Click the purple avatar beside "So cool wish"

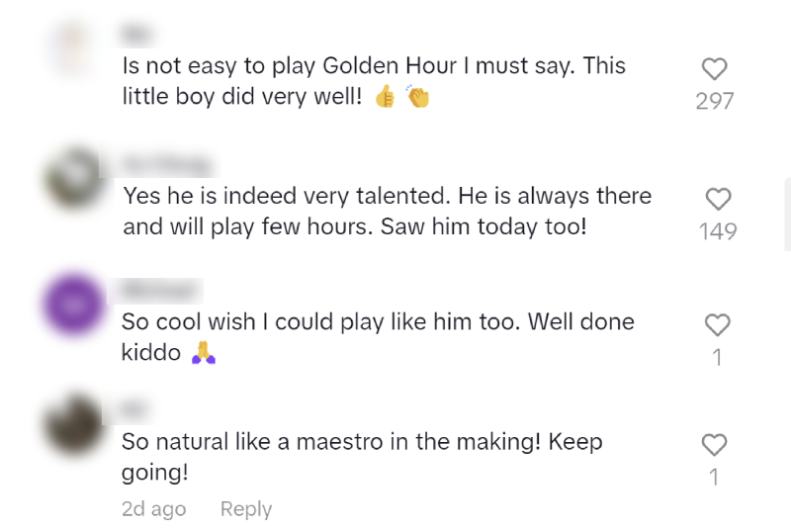click(73, 303)
